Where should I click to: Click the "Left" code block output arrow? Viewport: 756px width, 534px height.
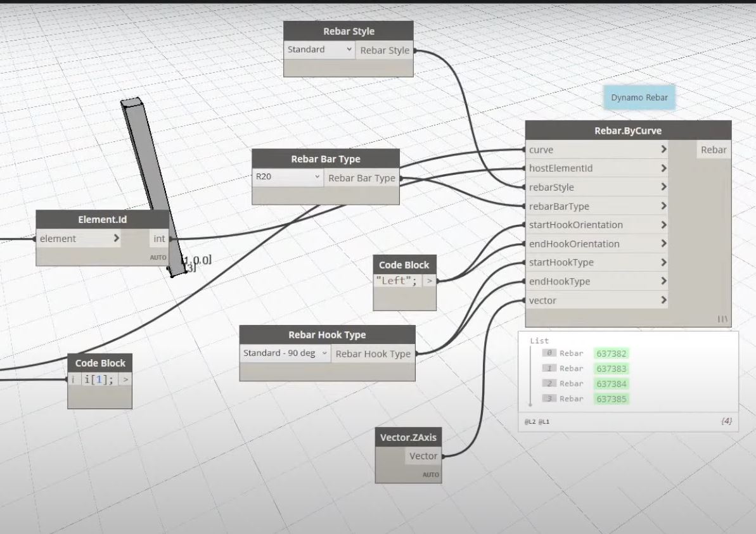[x=429, y=281]
